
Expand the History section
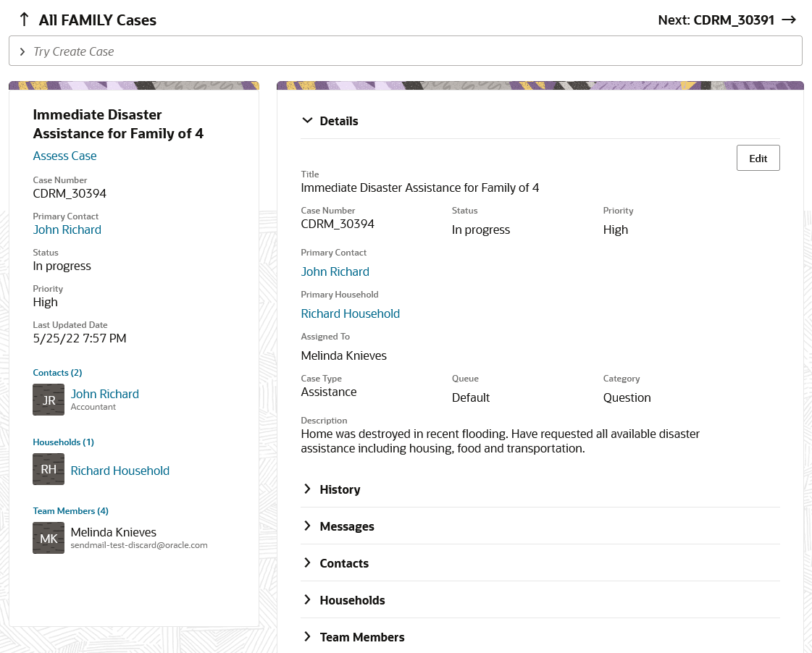click(x=308, y=489)
